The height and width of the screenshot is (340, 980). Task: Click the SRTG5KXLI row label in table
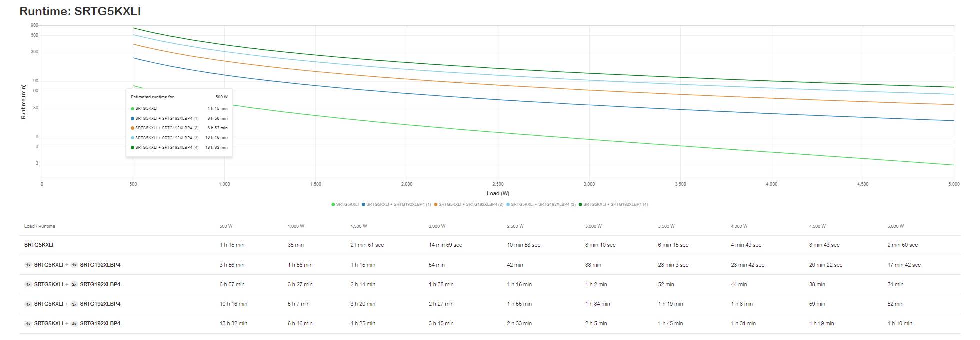pos(39,245)
